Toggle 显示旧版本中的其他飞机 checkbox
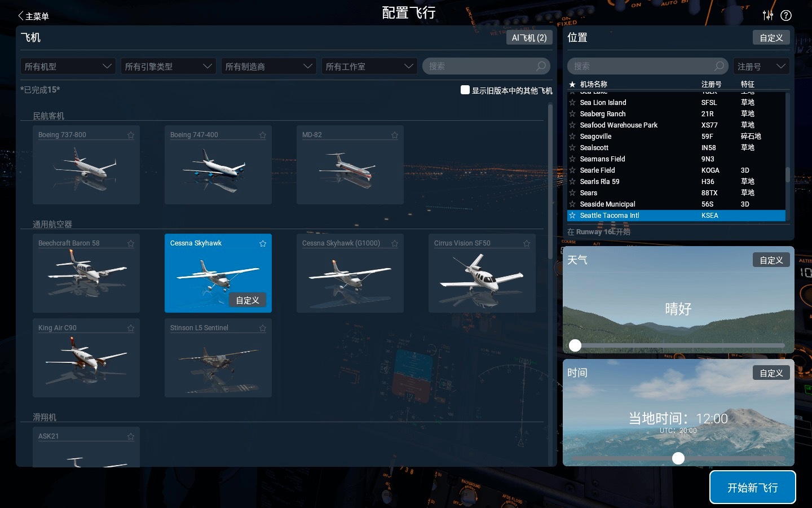 click(x=465, y=90)
